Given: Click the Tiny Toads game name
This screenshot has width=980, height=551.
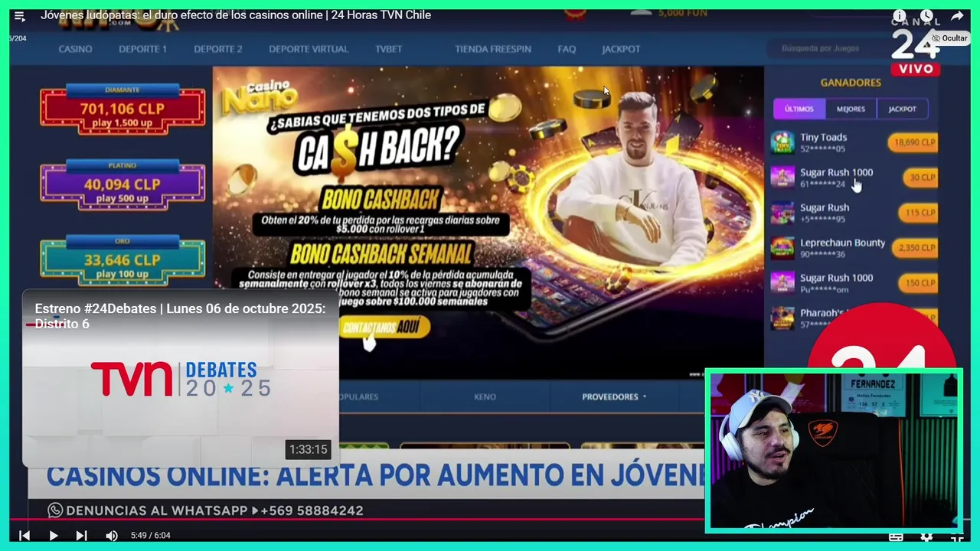Looking at the screenshot, I should click(823, 137).
